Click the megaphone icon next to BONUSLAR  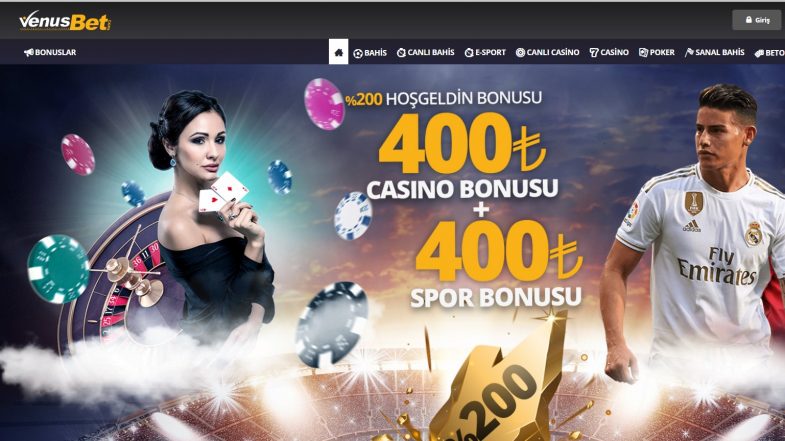pyautogui.click(x=29, y=53)
